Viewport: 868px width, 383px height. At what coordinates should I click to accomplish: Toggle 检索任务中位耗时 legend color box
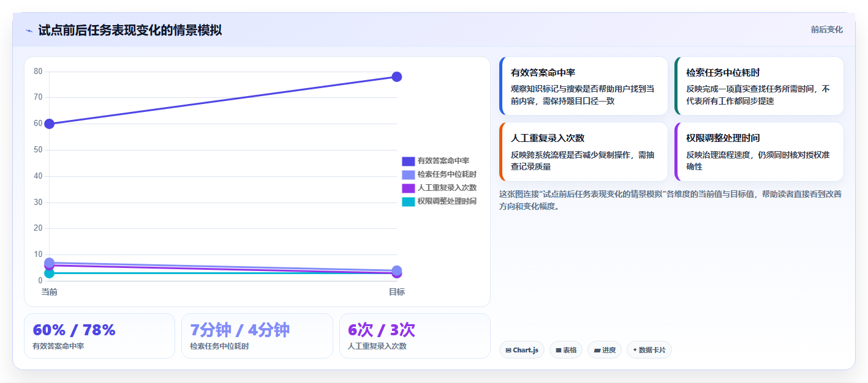[x=408, y=174]
